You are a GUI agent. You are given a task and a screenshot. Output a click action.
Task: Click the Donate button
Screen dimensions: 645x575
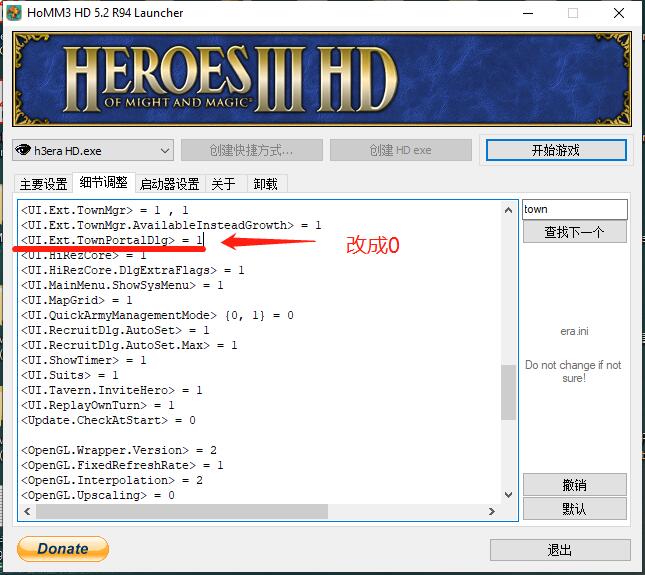(x=63, y=549)
